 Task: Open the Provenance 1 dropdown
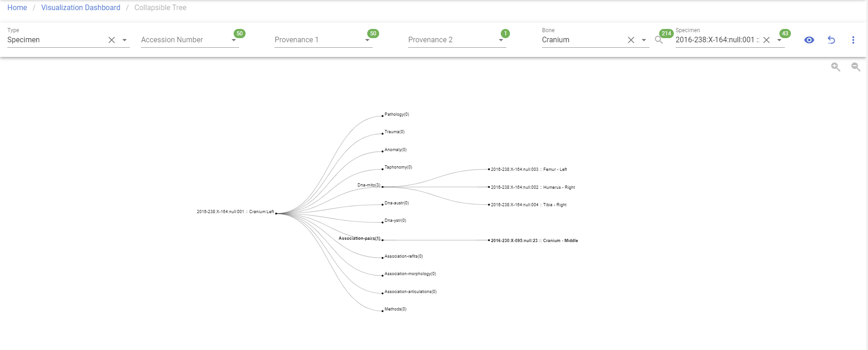coord(367,40)
